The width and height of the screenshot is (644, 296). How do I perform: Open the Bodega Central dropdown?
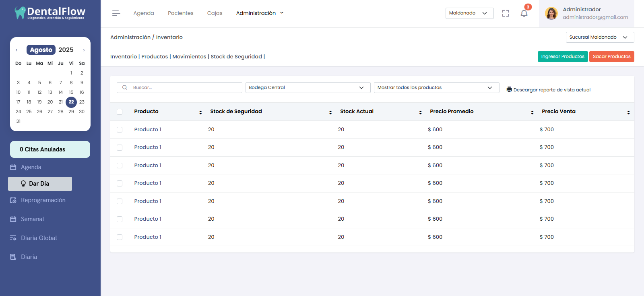point(308,87)
